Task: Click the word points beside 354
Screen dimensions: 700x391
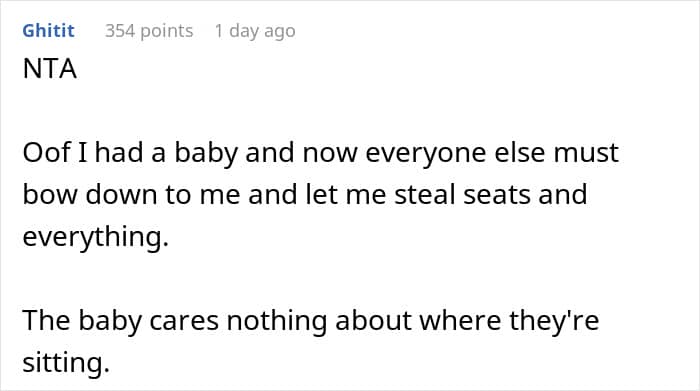Action: [x=167, y=31]
